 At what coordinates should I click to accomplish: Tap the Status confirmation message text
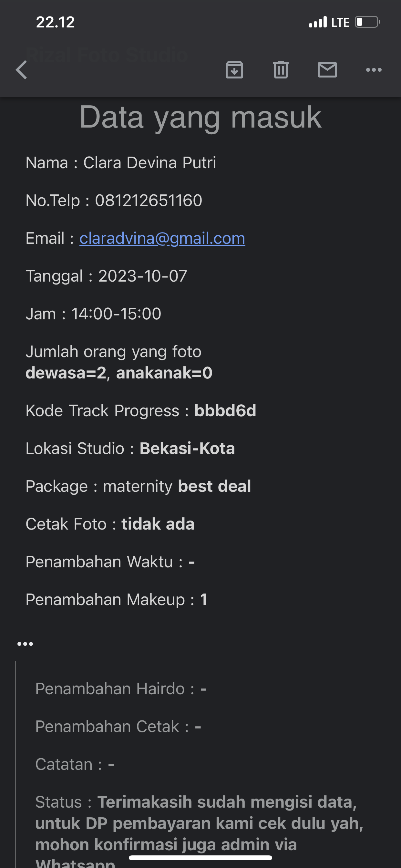pos(199,823)
